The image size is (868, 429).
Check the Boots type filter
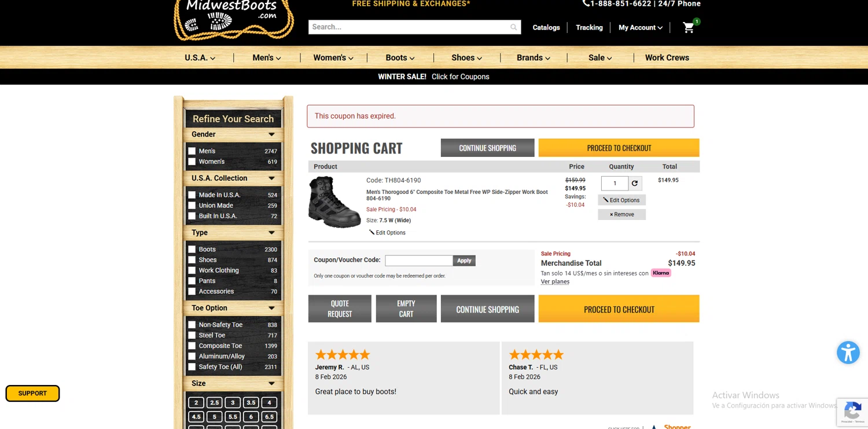point(192,250)
